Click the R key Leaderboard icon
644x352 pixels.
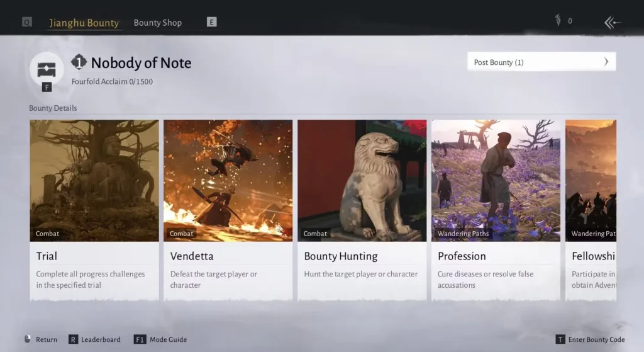73,339
